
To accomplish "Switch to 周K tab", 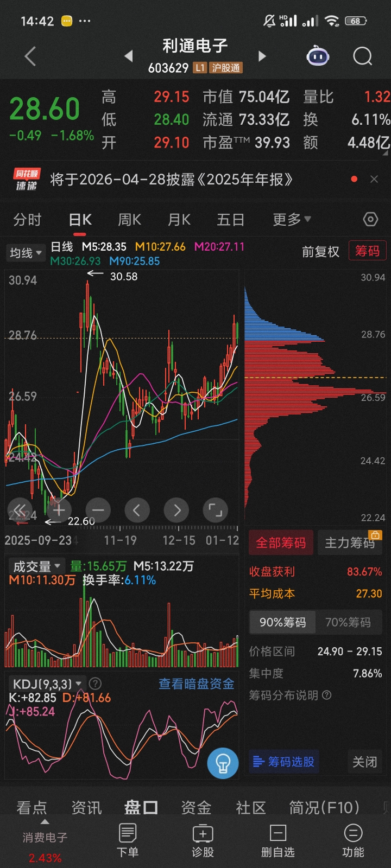I will [130, 220].
